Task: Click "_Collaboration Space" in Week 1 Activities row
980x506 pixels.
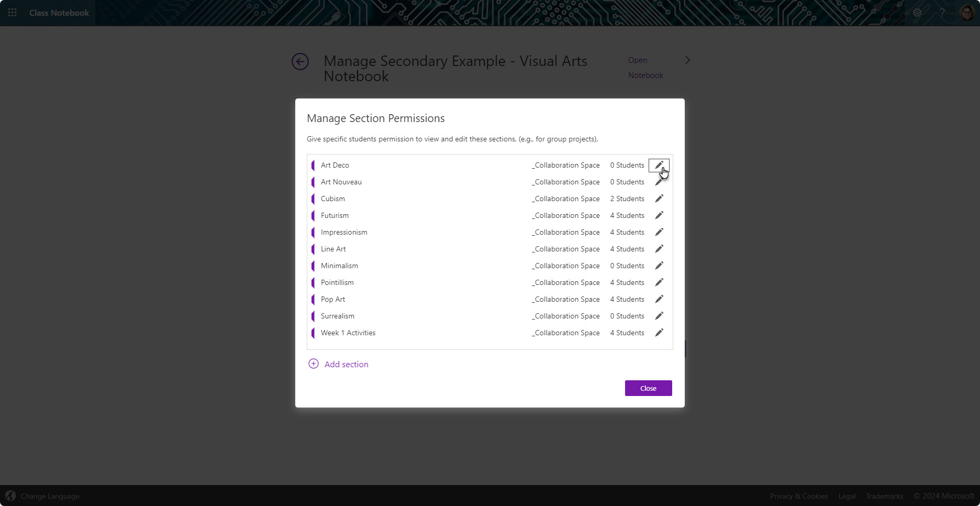Action: click(566, 333)
